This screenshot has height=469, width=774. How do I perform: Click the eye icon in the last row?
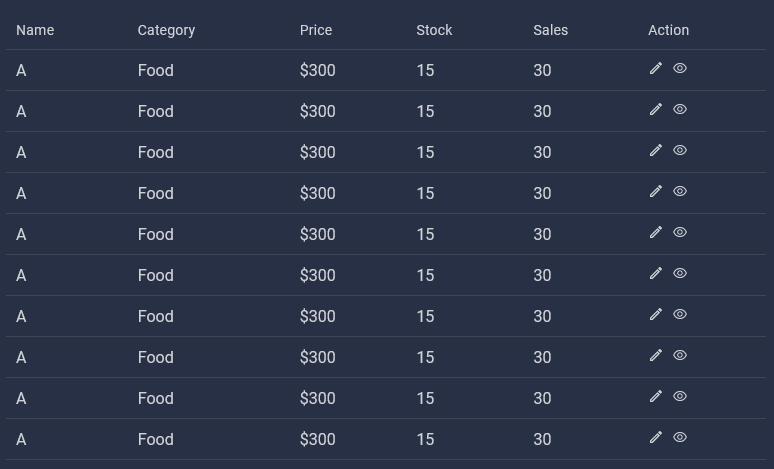pyautogui.click(x=680, y=437)
